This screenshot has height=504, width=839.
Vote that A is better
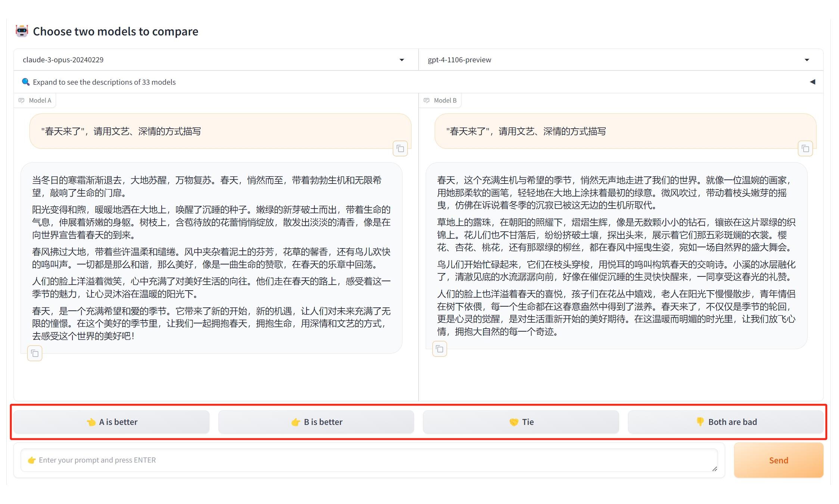(x=111, y=422)
